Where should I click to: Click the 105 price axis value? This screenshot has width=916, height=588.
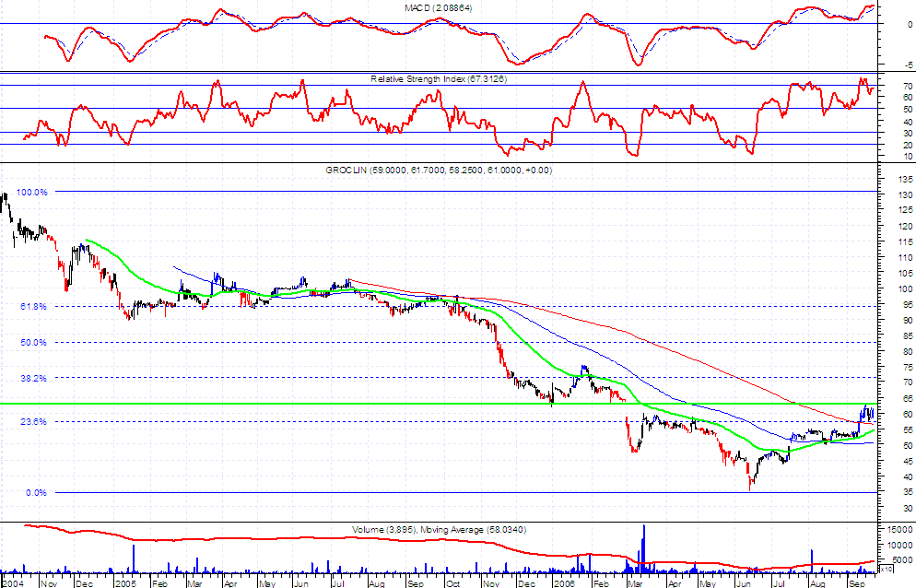(907, 273)
